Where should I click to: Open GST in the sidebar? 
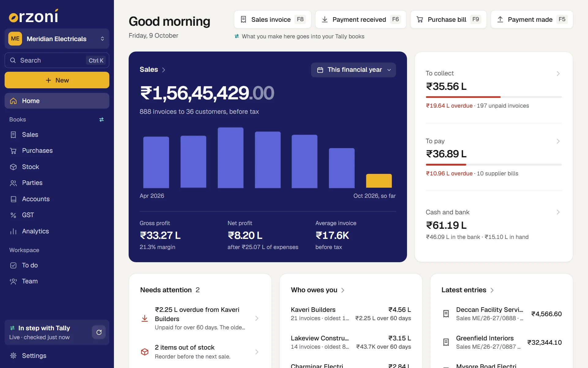[x=57, y=215]
